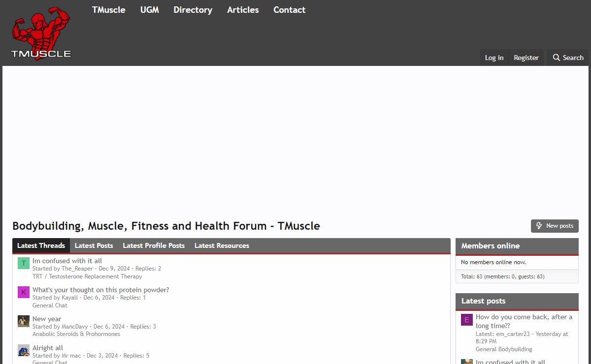Open the General Bodybuilding forum link
Image resolution: width=591 pixels, height=364 pixels.
(504, 349)
